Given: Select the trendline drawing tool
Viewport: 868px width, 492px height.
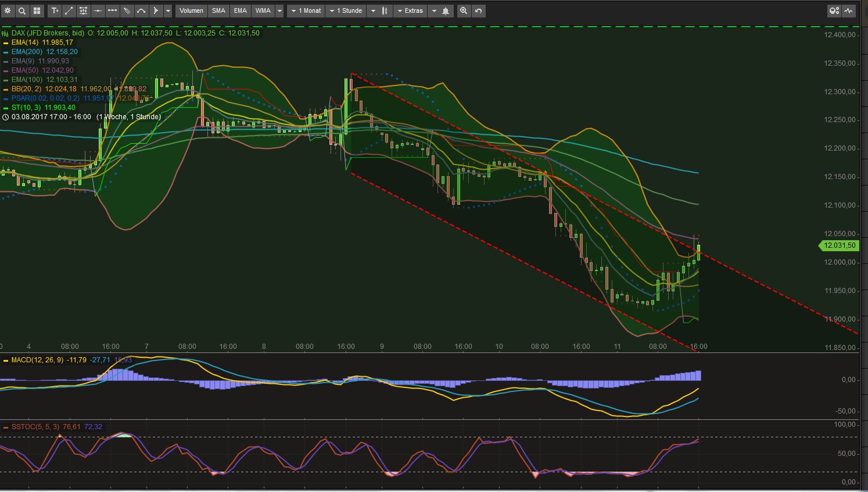Looking at the screenshot, I should pos(69,10).
